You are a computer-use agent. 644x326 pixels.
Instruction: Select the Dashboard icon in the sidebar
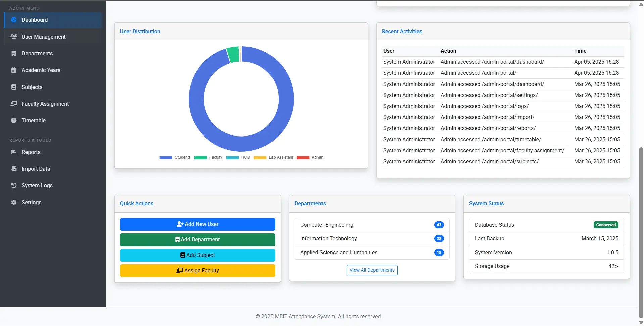(14, 20)
